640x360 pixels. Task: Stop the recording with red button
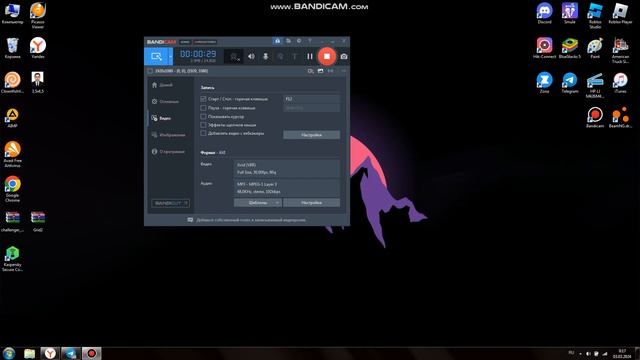click(327, 56)
